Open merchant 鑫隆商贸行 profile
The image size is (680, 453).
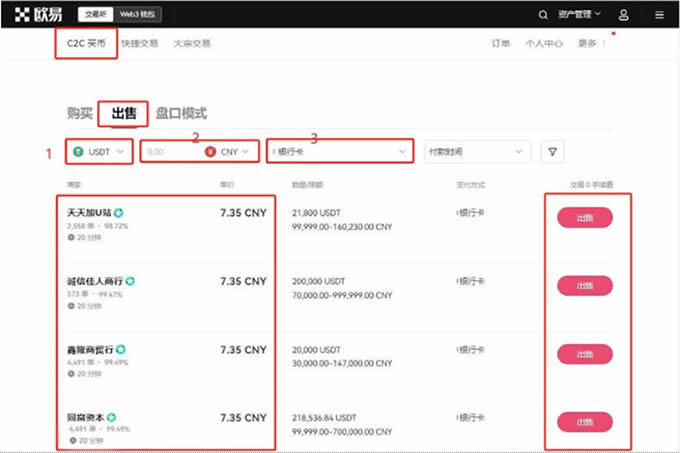(90, 349)
